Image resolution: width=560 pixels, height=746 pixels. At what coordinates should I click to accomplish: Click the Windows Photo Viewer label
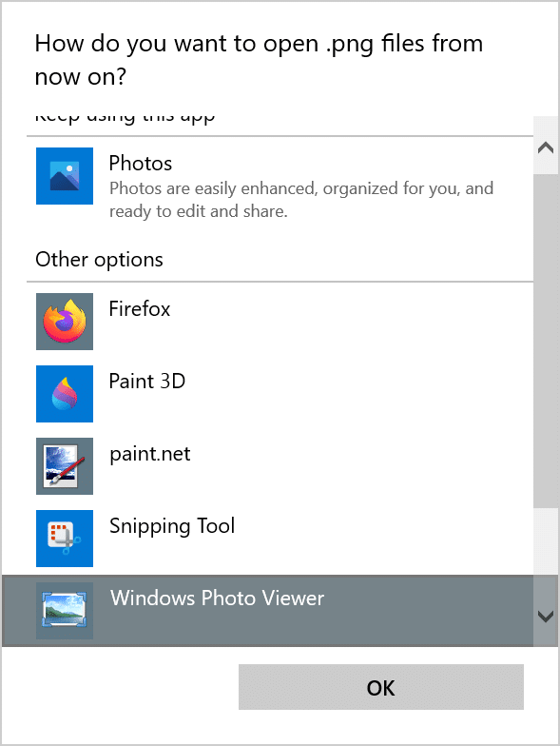click(x=217, y=598)
